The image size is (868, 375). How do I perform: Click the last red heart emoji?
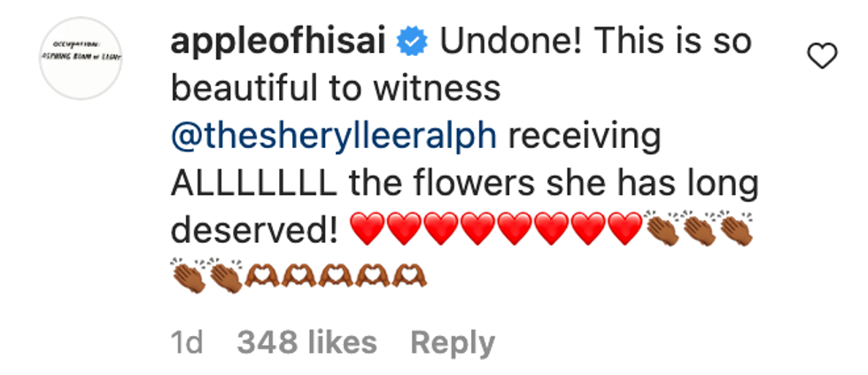click(x=624, y=230)
